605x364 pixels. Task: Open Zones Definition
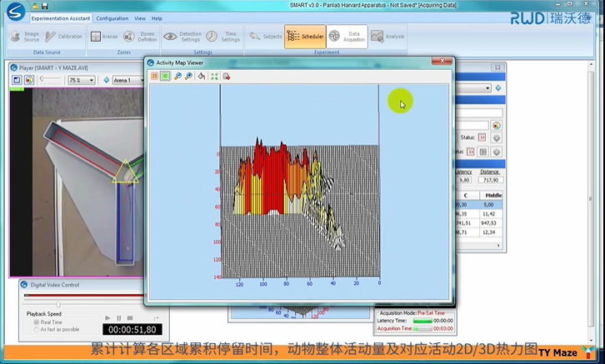pos(141,37)
